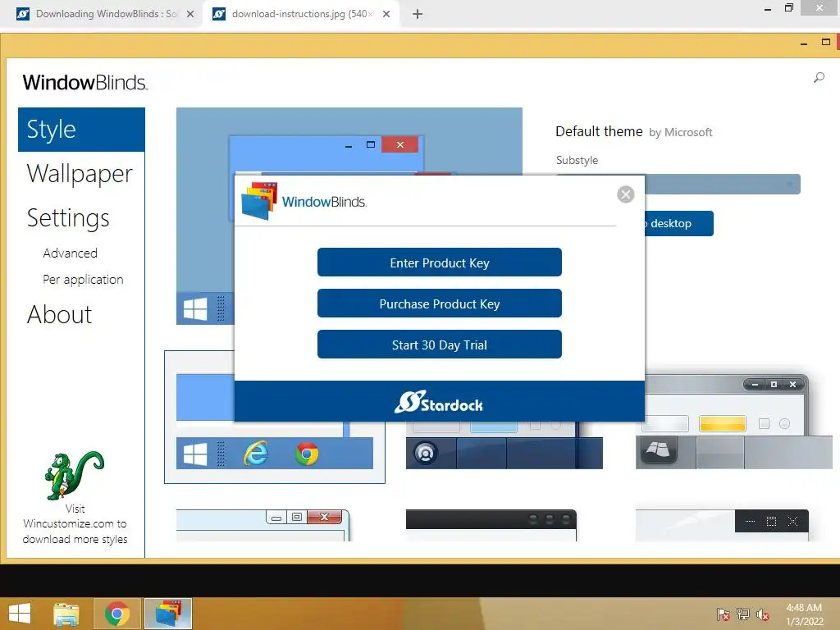
Task: Select the white style with dark caption buttons
Action: 722,525
